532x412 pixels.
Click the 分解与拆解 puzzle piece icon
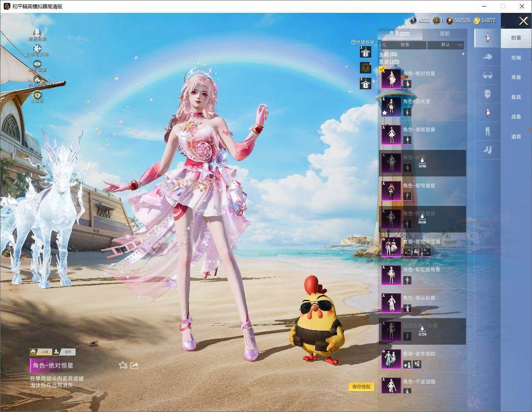click(37, 49)
